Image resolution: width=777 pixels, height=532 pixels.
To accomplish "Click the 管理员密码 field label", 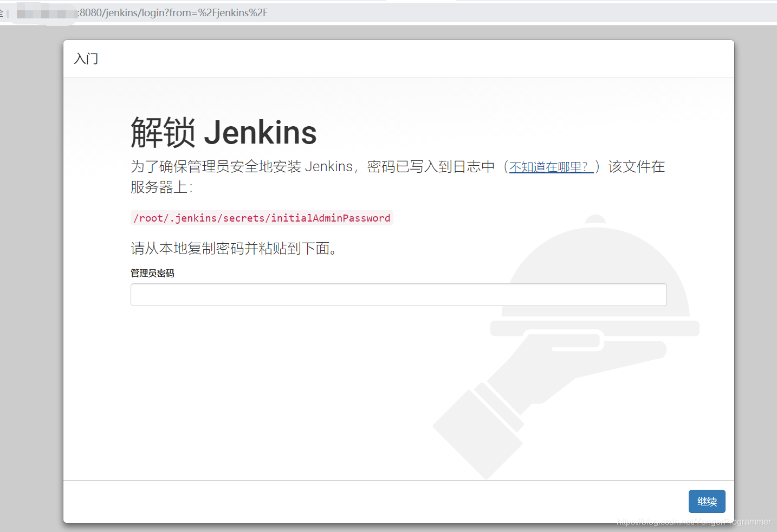I will click(x=152, y=273).
